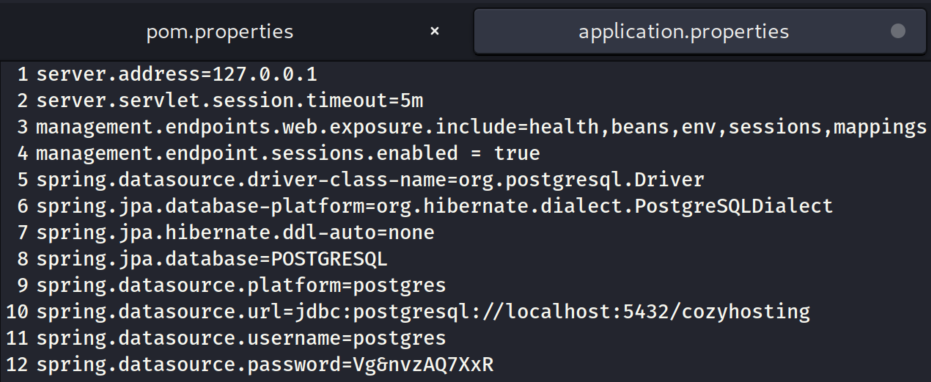
Task: Place cursor at ddl-auto=none line
Action: pyautogui.click(x=235, y=232)
